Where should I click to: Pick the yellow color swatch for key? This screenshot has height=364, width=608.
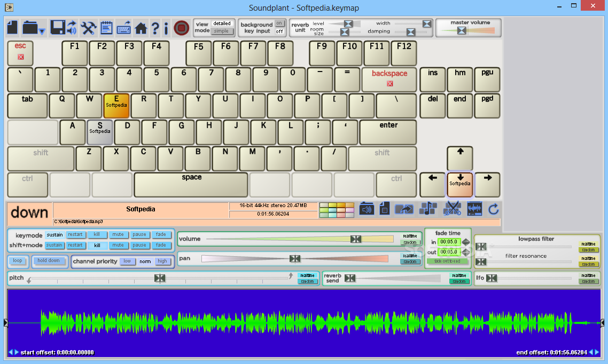tap(332, 205)
